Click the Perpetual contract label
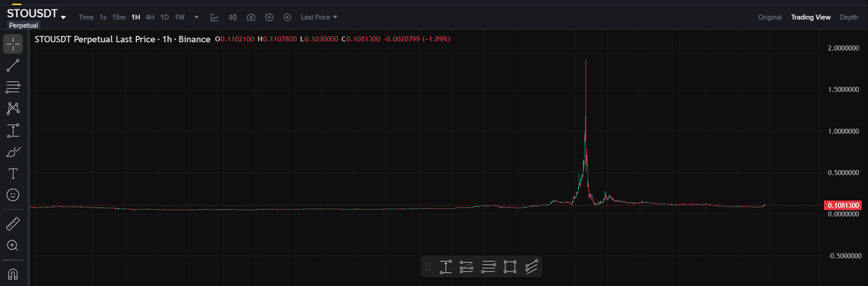Image resolution: width=868 pixels, height=286 pixels. tap(24, 25)
